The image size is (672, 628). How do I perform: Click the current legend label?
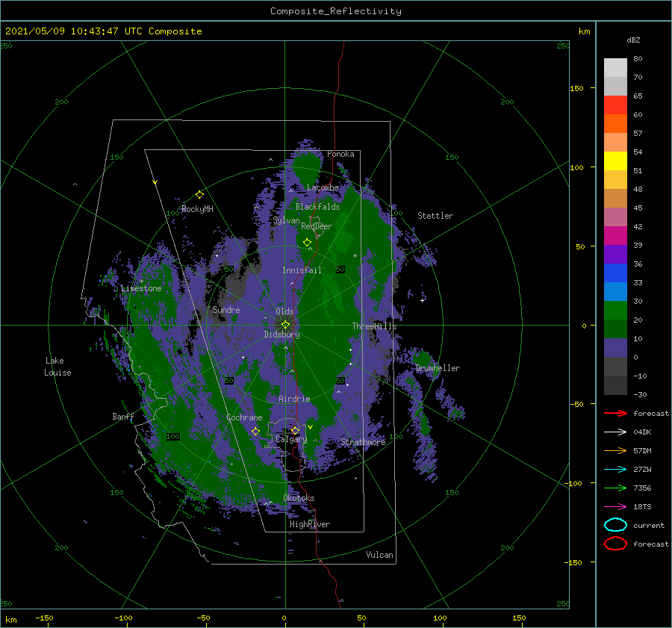[x=649, y=526]
